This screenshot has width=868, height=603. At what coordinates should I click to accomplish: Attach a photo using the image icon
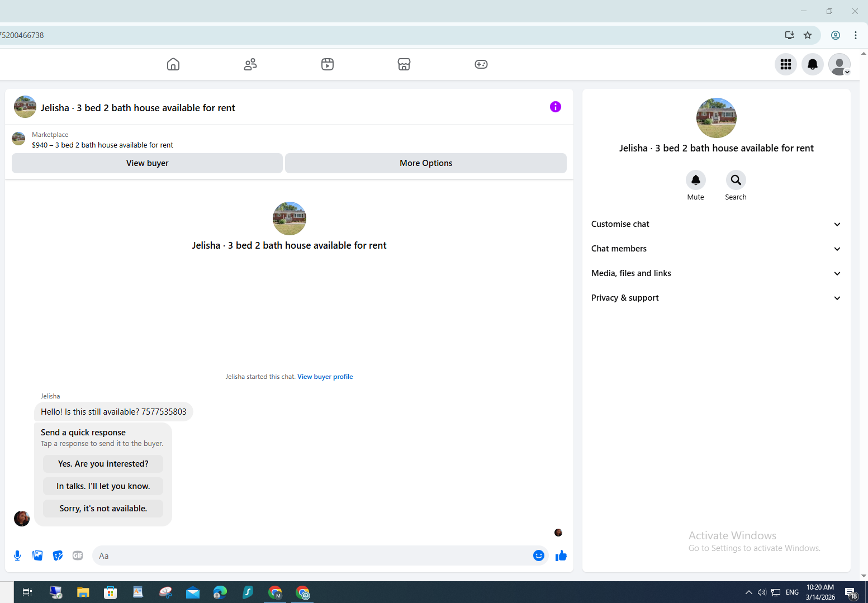point(37,555)
